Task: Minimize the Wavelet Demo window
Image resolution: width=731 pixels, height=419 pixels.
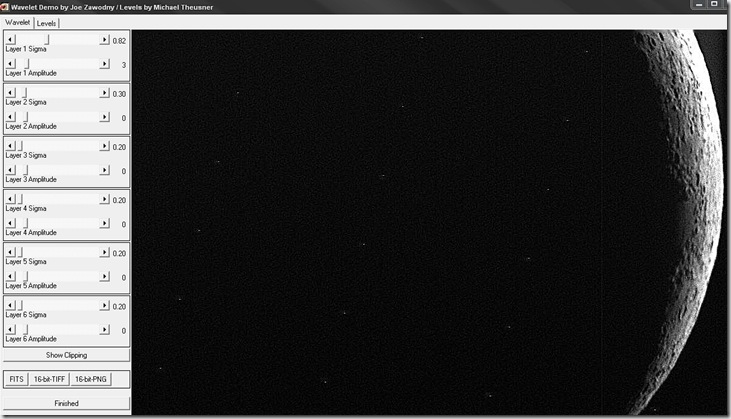Action: coord(698,4)
